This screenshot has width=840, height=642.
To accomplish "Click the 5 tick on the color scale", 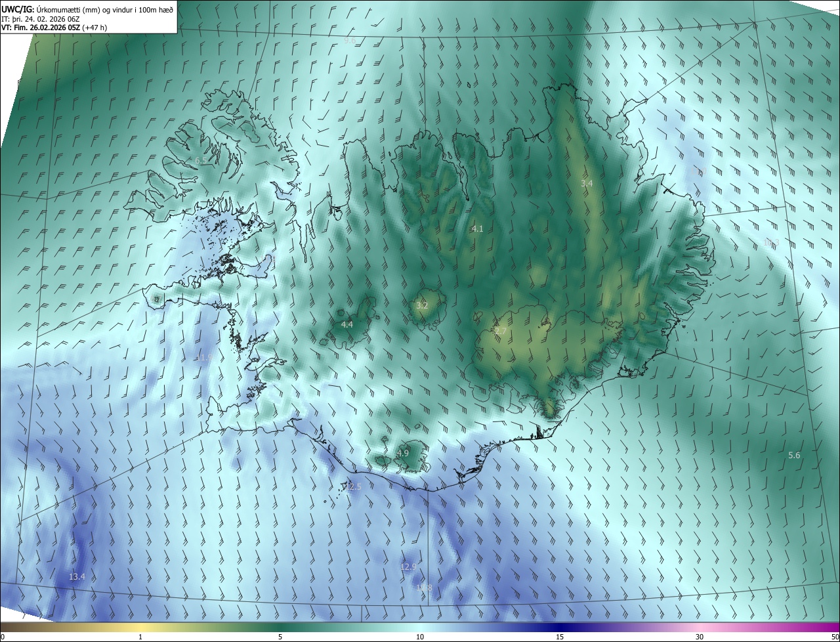I will pyautogui.click(x=280, y=637).
